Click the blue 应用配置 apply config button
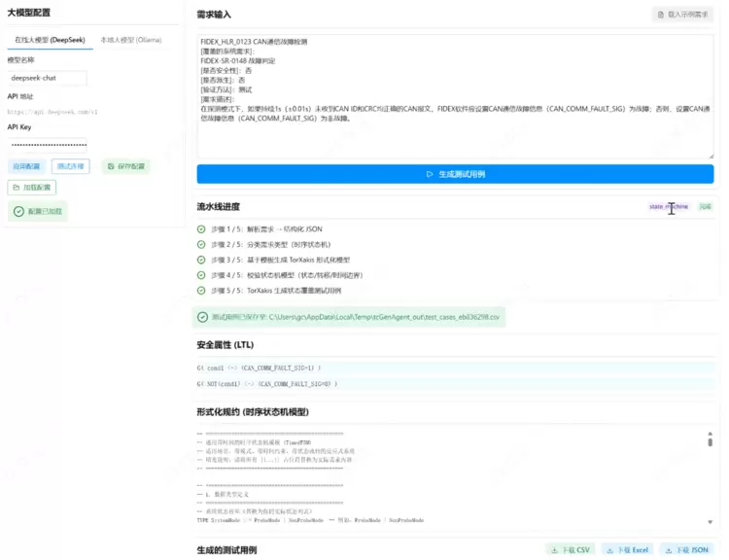The width and height of the screenshot is (729, 560). (x=26, y=166)
